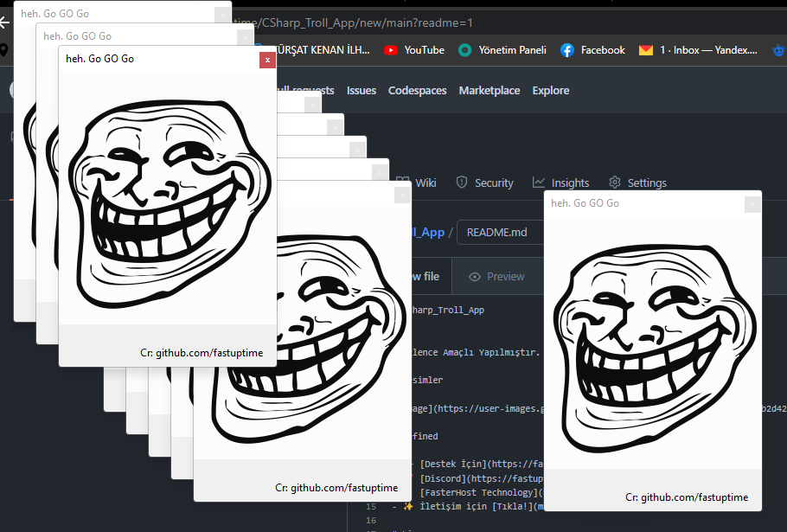Click the sparkle emoji on line 15

(408, 506)
